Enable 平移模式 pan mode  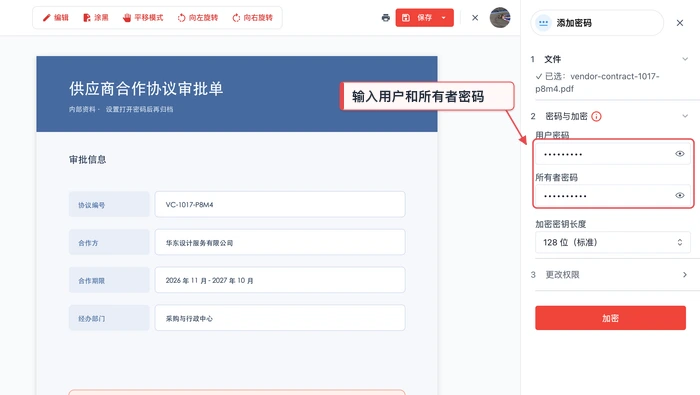pos(143,18)
